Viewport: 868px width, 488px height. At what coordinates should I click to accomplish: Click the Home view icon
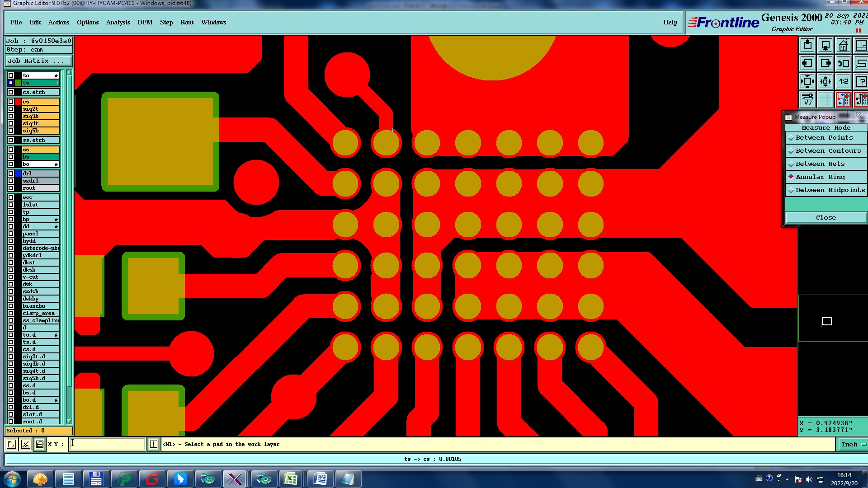click(843, 46)
